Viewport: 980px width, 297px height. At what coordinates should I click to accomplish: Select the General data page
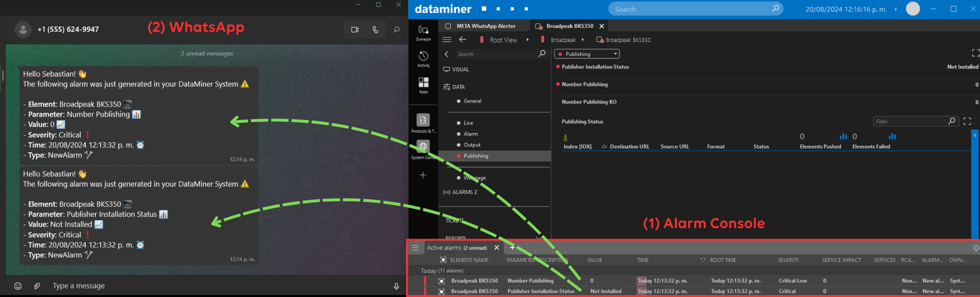tap(472, 101)
